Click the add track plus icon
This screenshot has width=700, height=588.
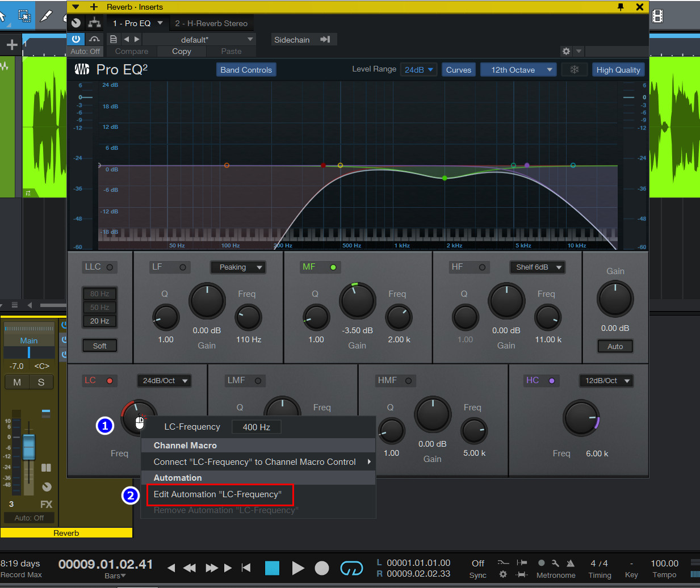tap(12, 44)
